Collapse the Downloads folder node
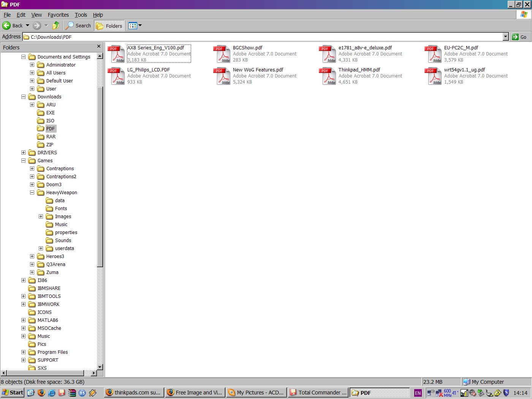 pyautogui.click(x=23, y=97)
